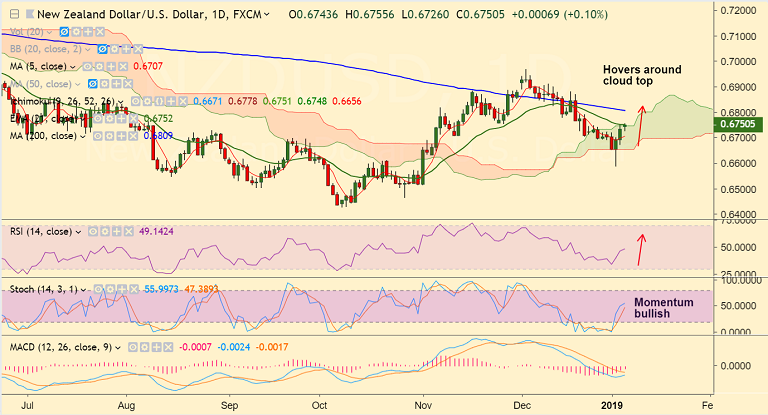Expand the BB (20, close, 2) dropdown arrow
768x415 pixels.
[87, 49]
